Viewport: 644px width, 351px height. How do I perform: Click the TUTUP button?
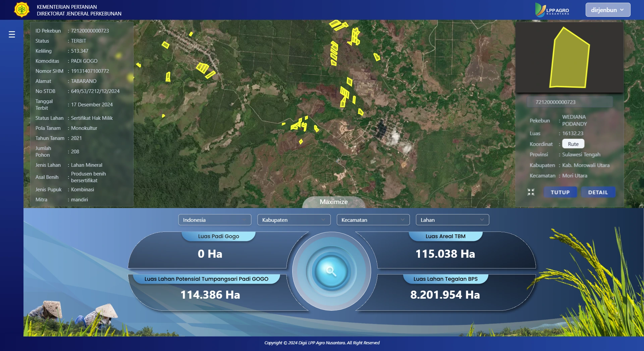[560, 192]
